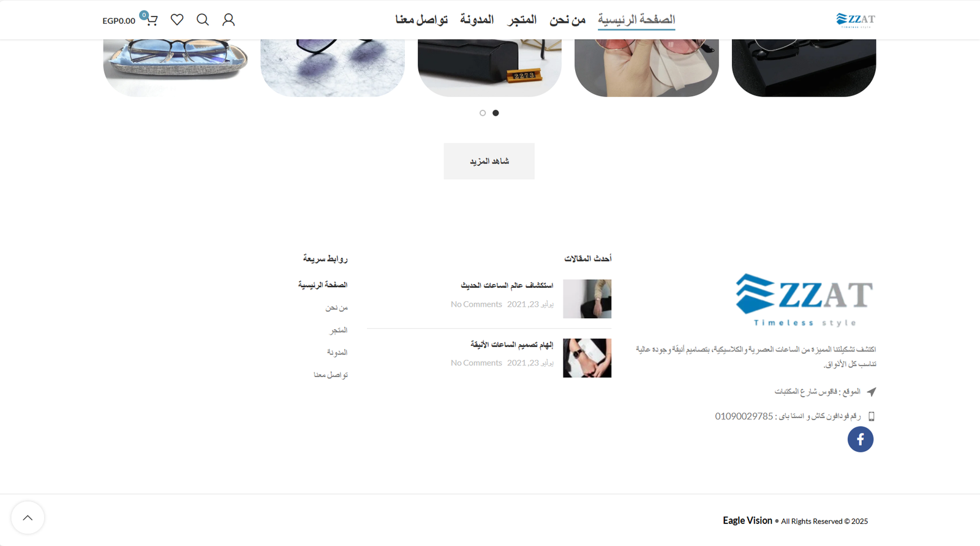Click the ZZAT logo in the header
This screenshot has width=980, height=546.
856,20
